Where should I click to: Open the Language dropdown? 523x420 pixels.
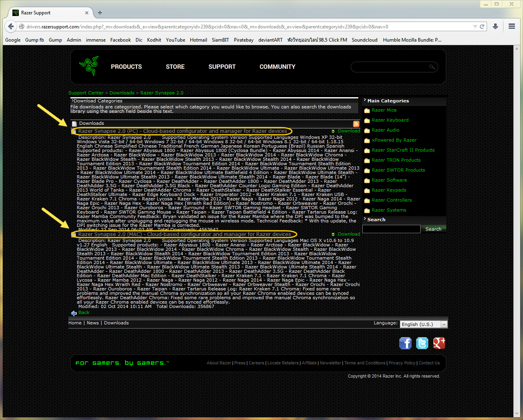(423, 324)
